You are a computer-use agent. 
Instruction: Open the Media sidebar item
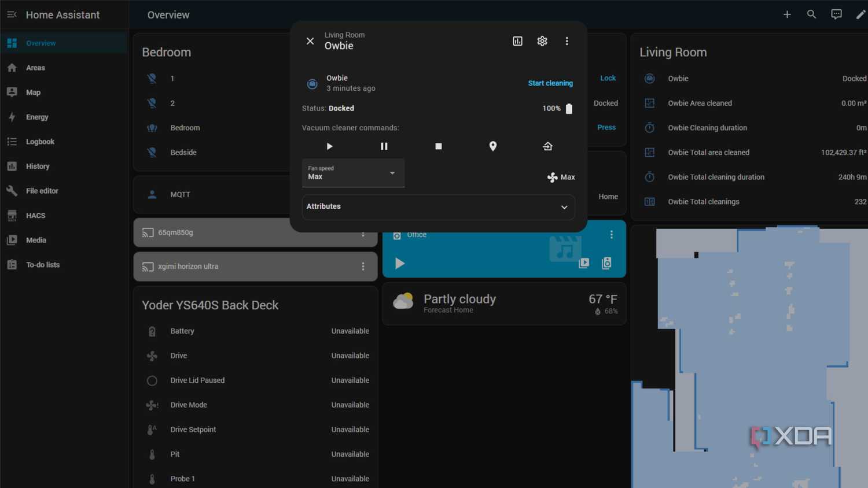tap(64, 240)
